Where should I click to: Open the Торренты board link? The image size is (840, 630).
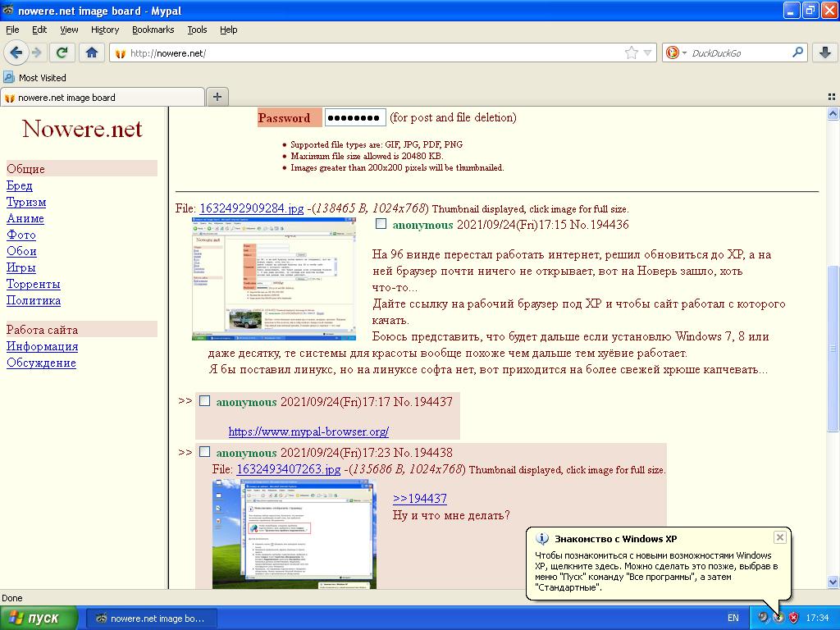coord(33,284)
